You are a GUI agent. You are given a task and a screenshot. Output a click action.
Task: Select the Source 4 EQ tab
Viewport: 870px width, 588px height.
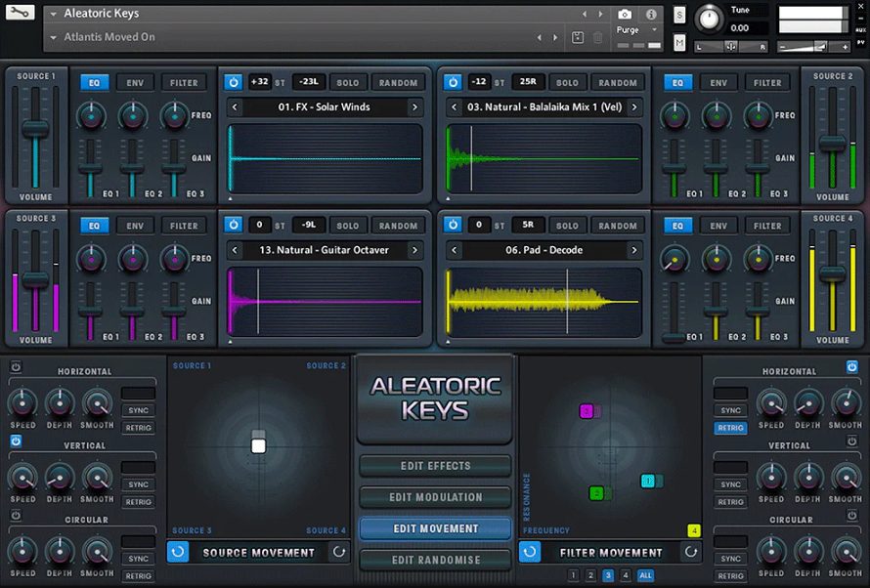click(677, 226)
